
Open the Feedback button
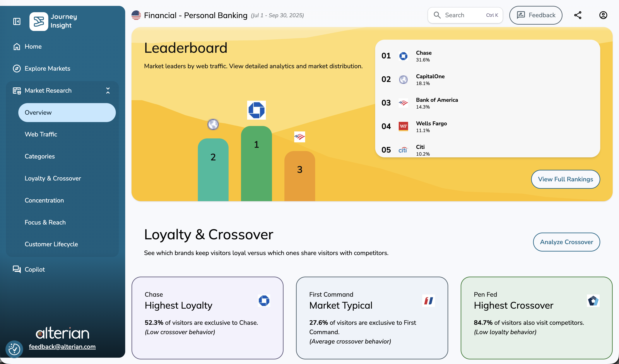point(535,15)
